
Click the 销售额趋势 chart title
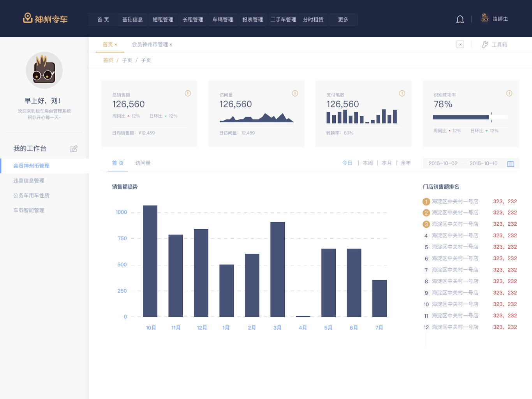[x=125, y=187]
